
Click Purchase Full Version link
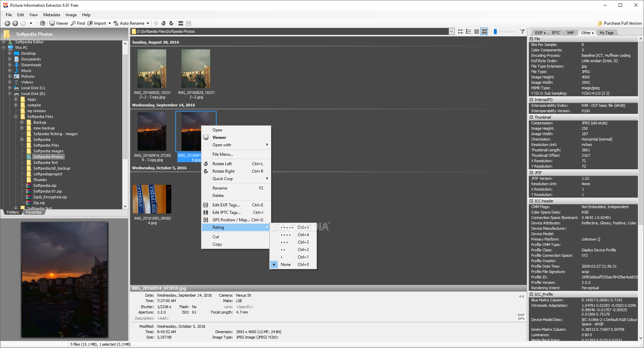[x=623, y=23]
